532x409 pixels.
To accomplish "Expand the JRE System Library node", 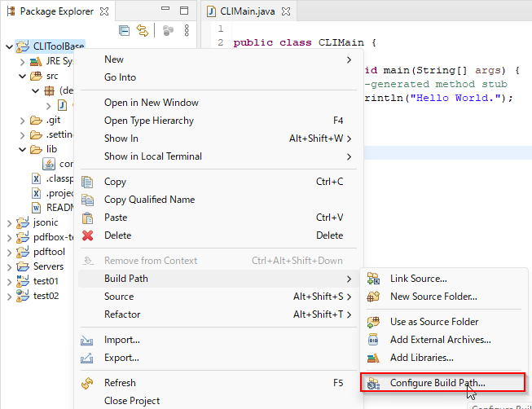I will tap(22, 62).
